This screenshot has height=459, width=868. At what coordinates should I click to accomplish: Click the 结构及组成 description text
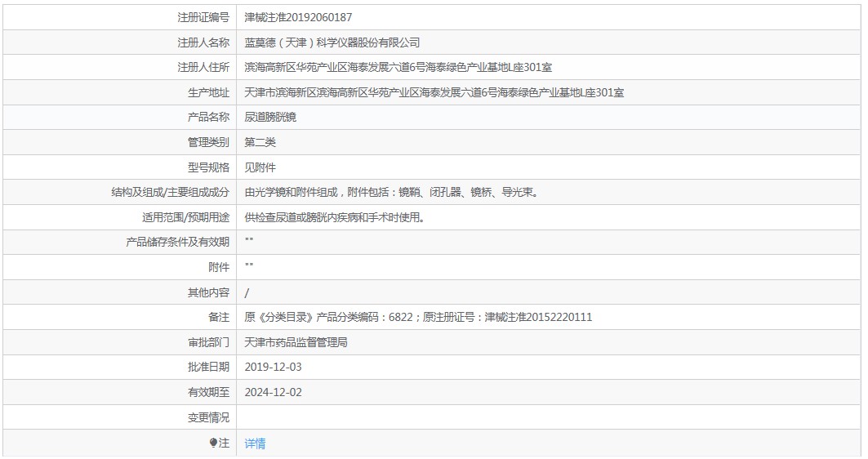point(392,192)
